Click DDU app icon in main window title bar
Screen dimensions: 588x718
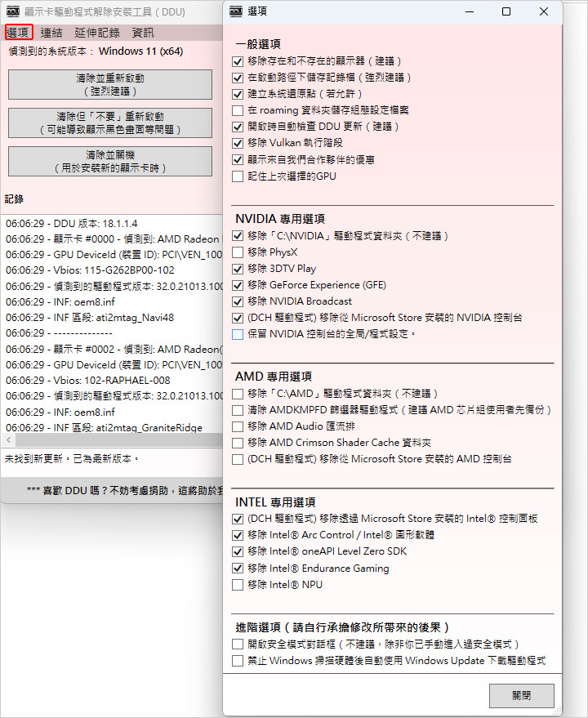coord(13,11)
